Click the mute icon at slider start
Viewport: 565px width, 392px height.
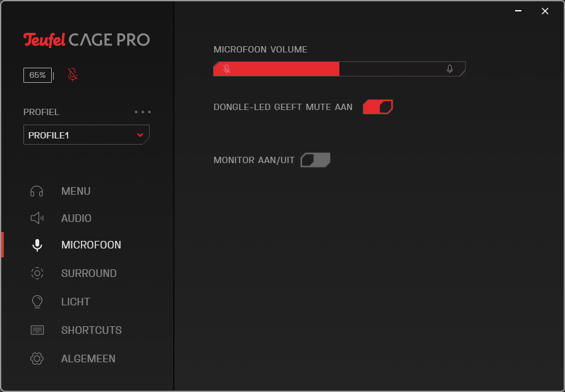(x=227, y=69)
